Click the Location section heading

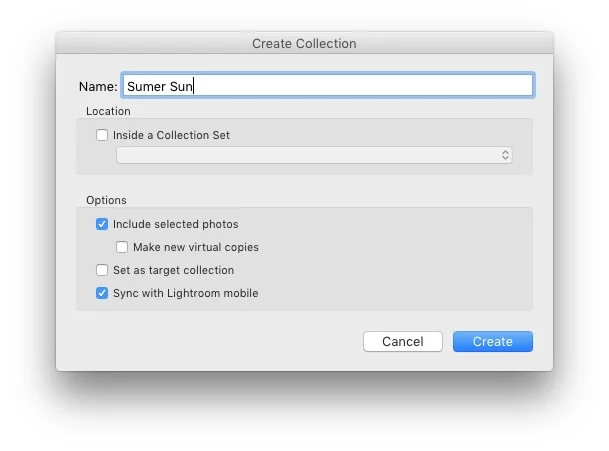click(108, 111)
